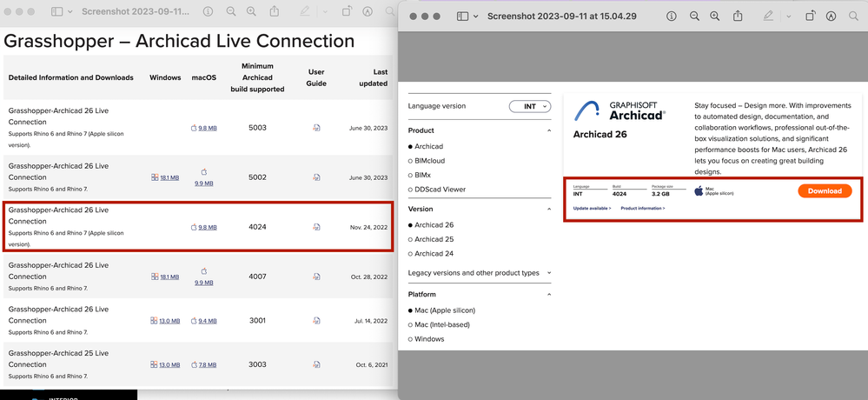Click the Archicad 26 version option
The width and height of the screenshot is (868, 400).
(431, 225)
